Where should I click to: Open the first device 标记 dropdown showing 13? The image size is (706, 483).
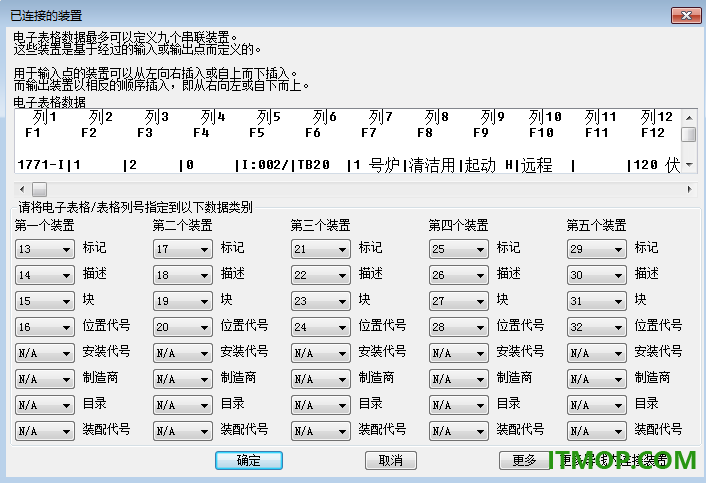coord(45,249)
